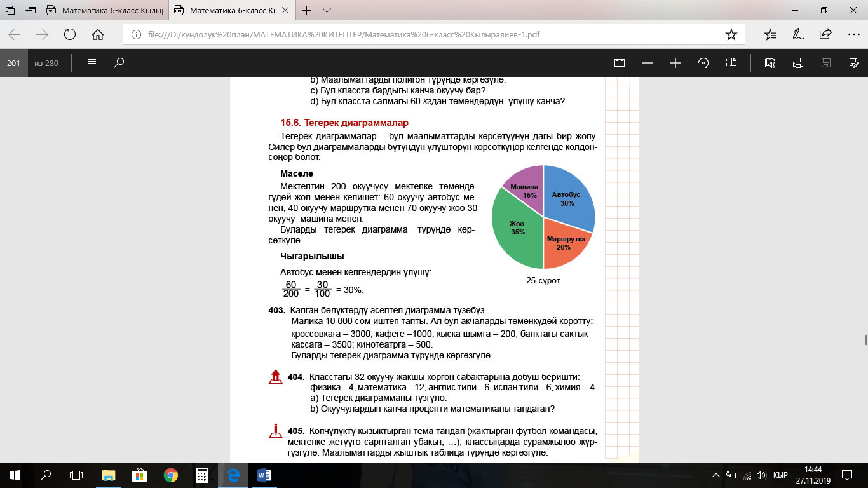Open the Favorites hub
Image resolution: width=868 pixels, height=488 pixels.
[x=770, y=34]
